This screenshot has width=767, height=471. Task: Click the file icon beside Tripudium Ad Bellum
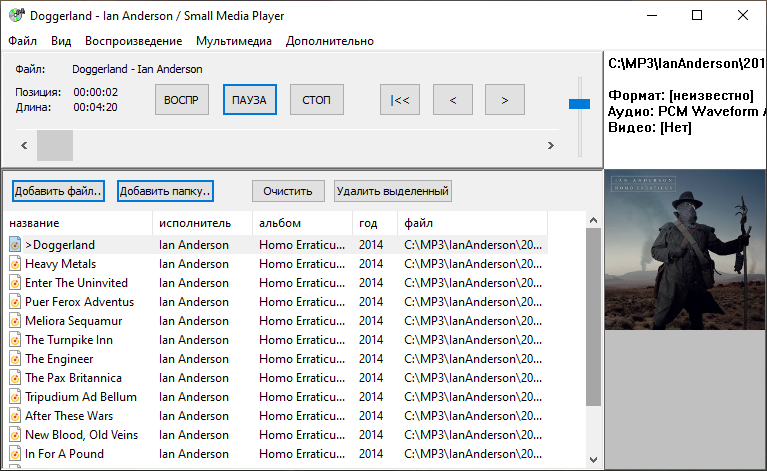(x=15, y=397)
